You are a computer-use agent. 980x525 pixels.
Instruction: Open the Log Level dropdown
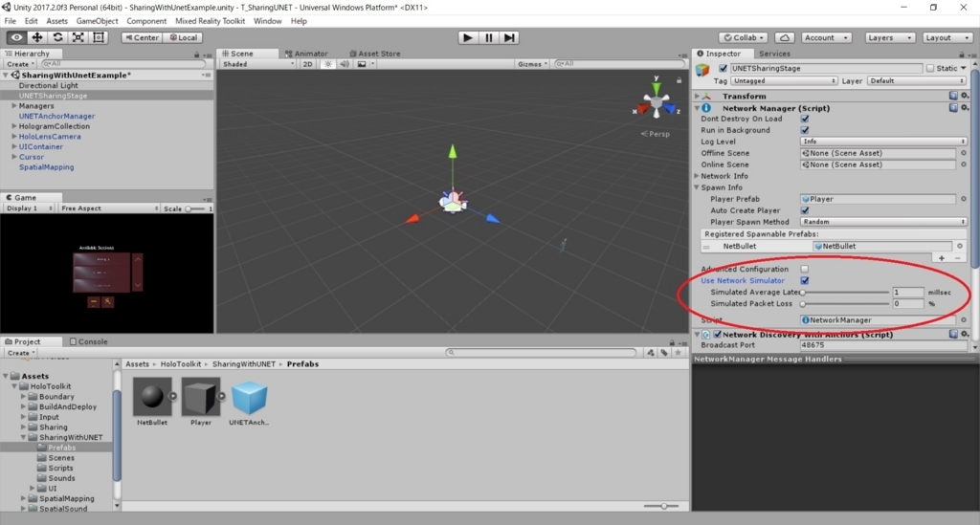coord(883,142)
